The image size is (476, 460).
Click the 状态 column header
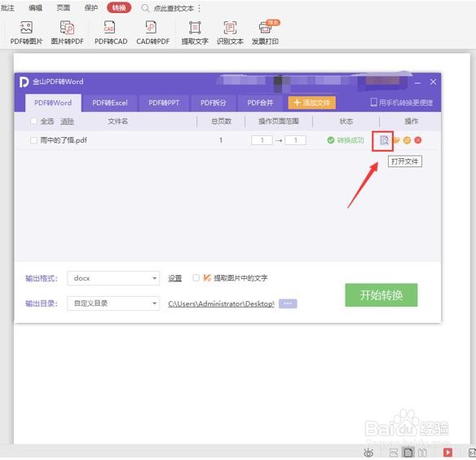click(x=346, y=122)
